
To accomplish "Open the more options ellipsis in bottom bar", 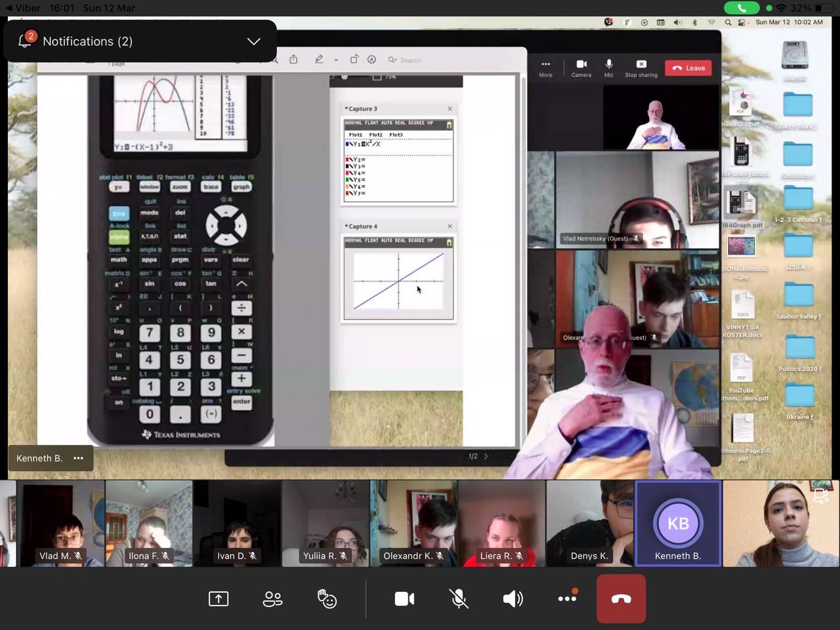I will 567,598.
